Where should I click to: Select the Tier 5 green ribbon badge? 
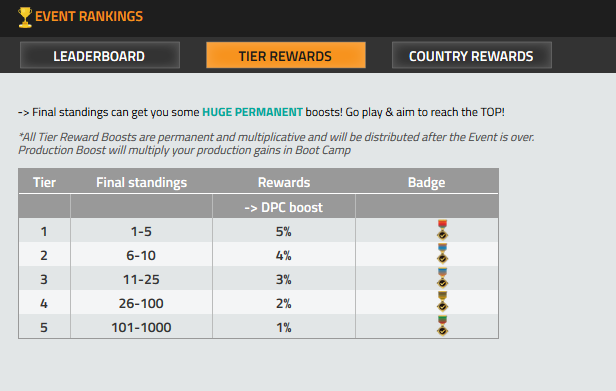442,325
